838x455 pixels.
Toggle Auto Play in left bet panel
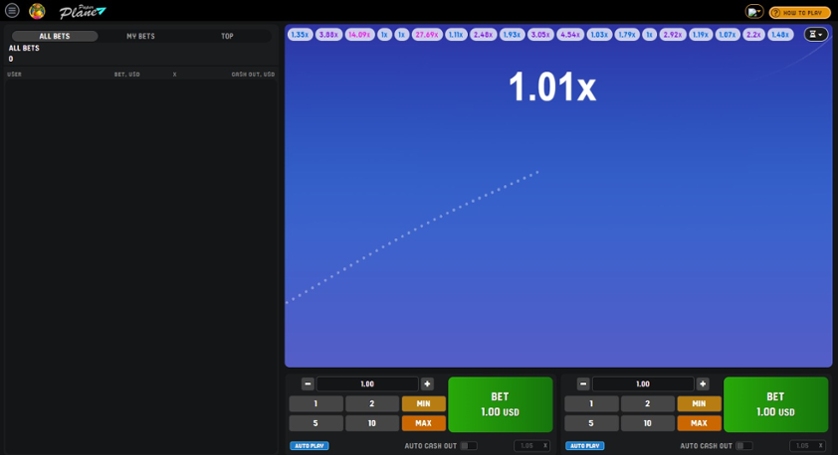309,446
